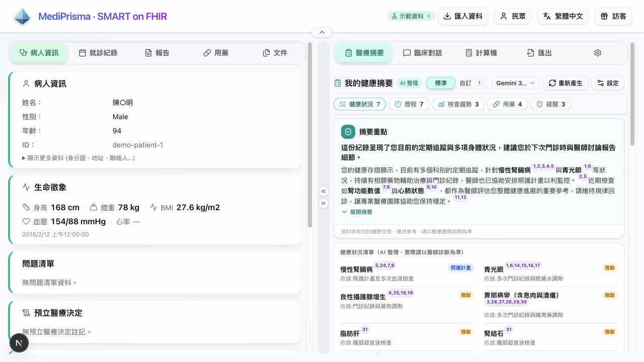Click citation 31 beside 腎結石

509,330
